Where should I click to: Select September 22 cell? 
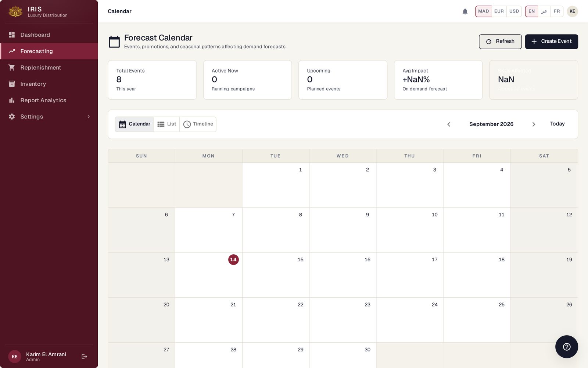276,320
